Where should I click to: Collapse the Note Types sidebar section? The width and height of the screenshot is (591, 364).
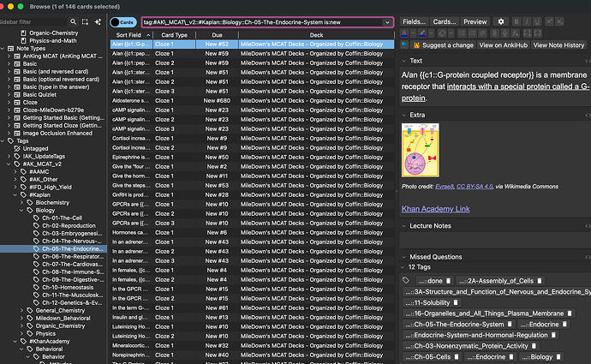(3, 48)
